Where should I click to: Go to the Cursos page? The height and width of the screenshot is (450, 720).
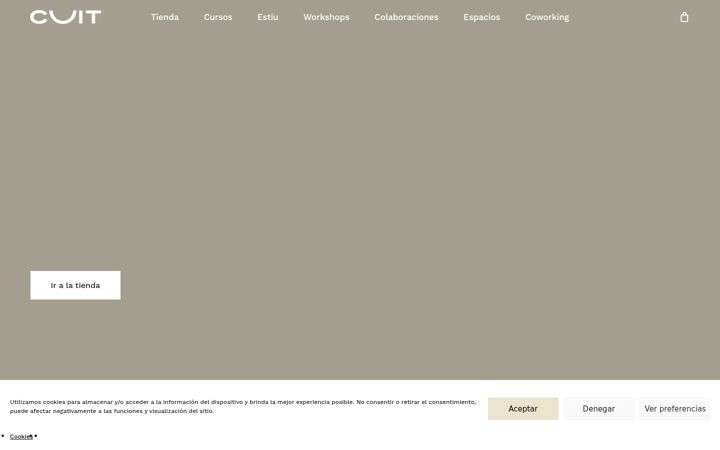click(x=218, y=17)
